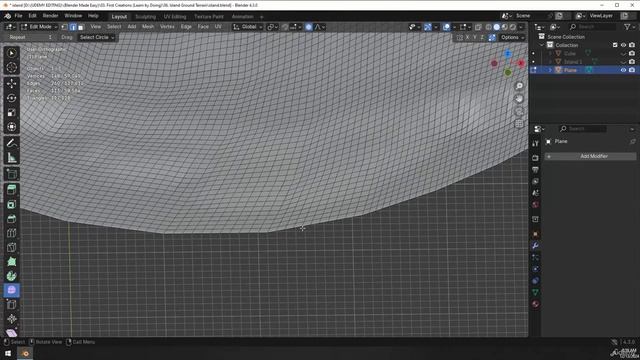Click the Blender logo menu icon
This screenshot has width=640, height=360.
click(7, 16)
